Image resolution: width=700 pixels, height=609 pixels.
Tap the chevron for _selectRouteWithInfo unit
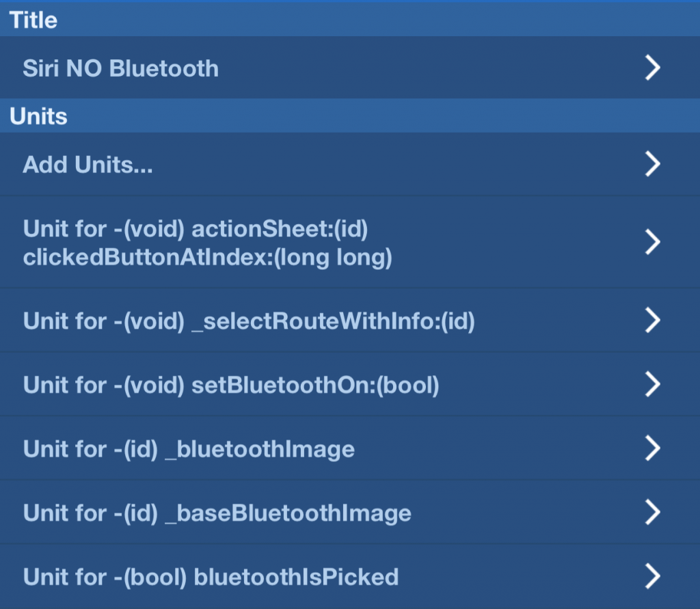coord(652,320)
